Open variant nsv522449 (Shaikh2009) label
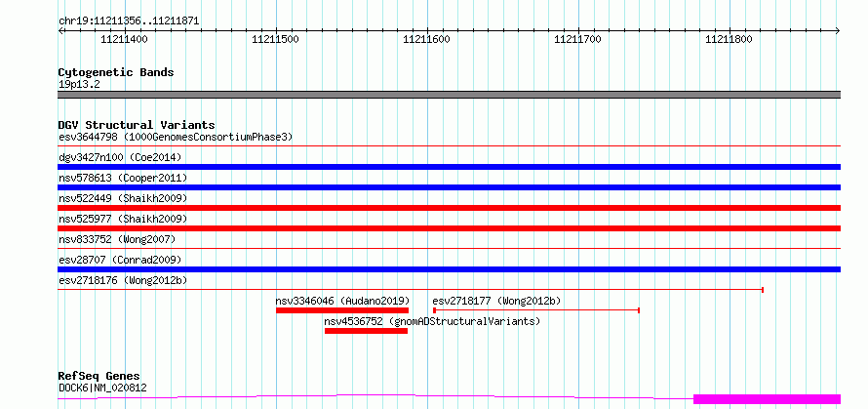The height and width of the screenshot is (409, 868). (123, 198)
